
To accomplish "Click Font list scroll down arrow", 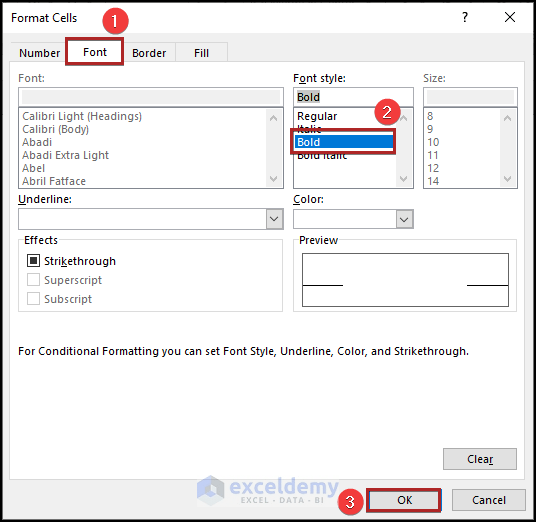I will [x=273, y=178].
